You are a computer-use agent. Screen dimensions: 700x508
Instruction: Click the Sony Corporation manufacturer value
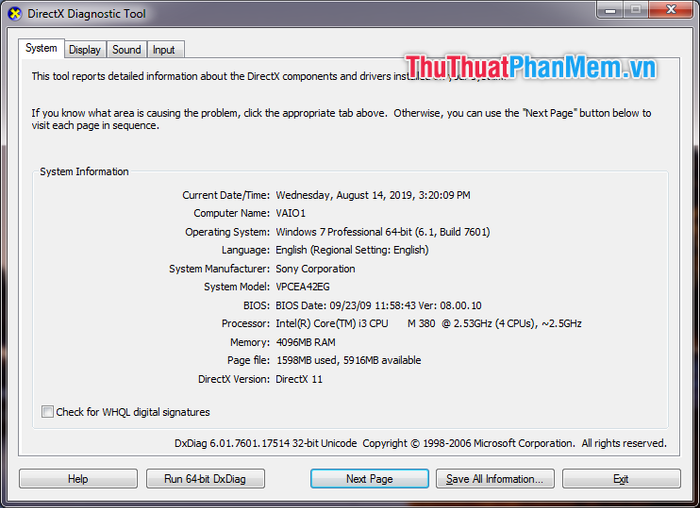pyautogui.click(x=315, y=269)
